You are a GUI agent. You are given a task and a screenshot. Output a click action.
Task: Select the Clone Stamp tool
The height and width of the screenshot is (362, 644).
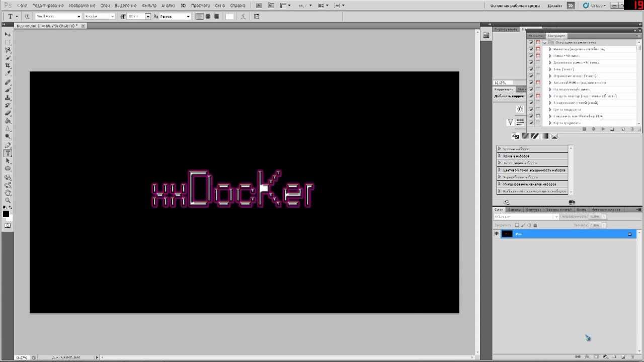click(x=8, y=98)
